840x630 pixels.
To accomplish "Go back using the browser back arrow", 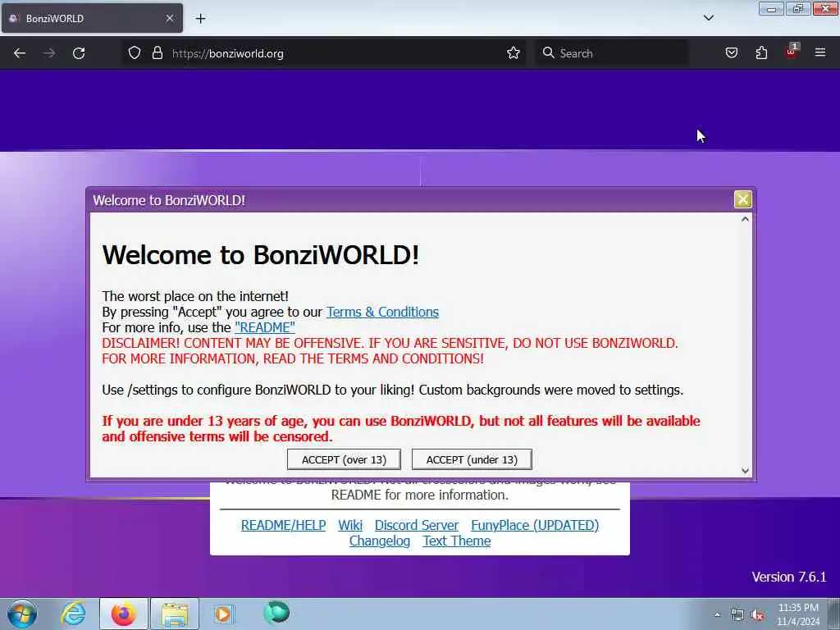I will coord(20,53).
